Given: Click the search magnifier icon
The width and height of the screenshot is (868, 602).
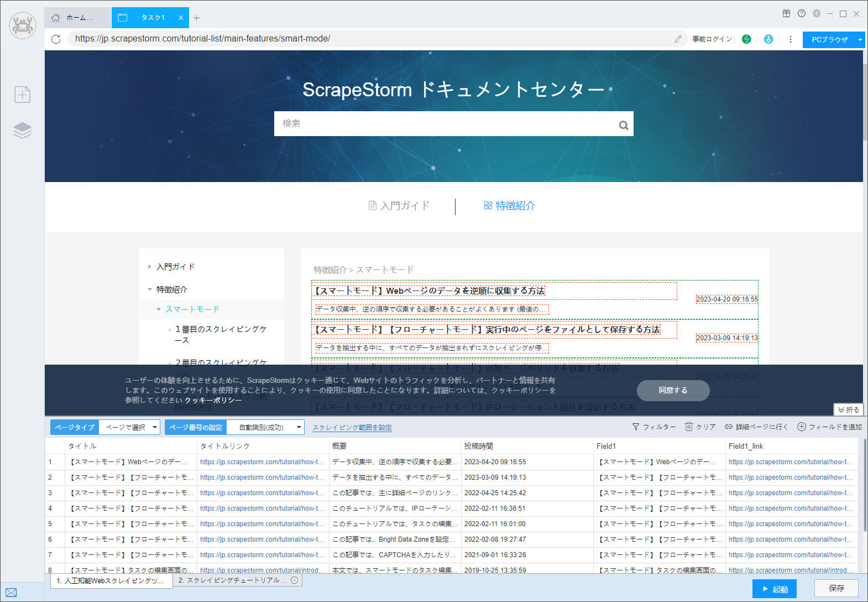Looking at the screenshot, I should pyautogui.click(x=623, y=125).
